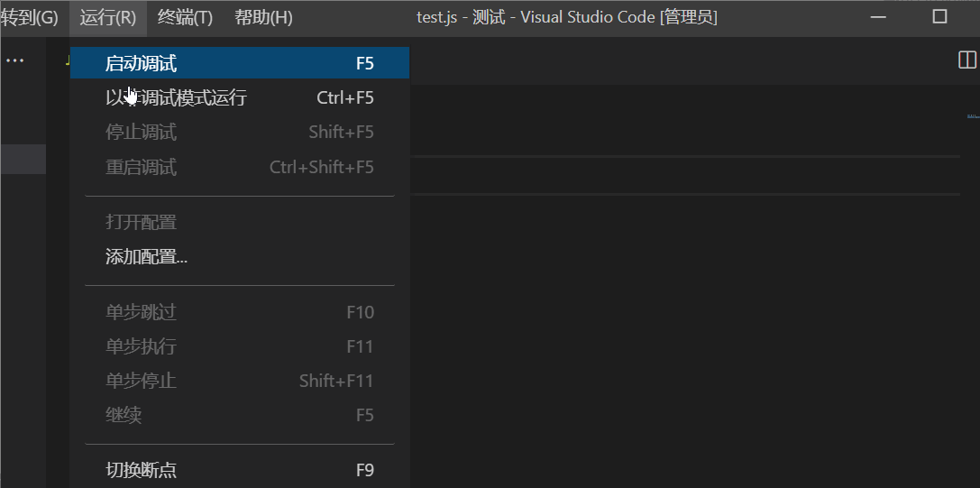The width and height of the screenshot is (980, 488).
Task: Click the split editor icon
Action: click(x=966, y=60)
